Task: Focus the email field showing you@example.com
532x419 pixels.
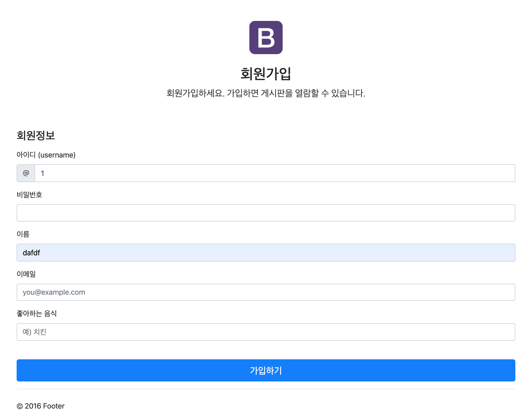Action: [x=266, y=292]
